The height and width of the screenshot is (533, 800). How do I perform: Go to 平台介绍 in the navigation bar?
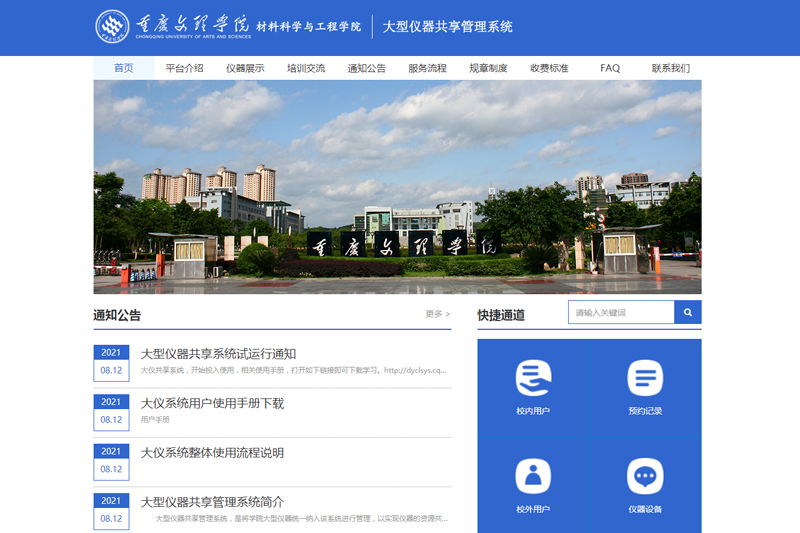184,68
